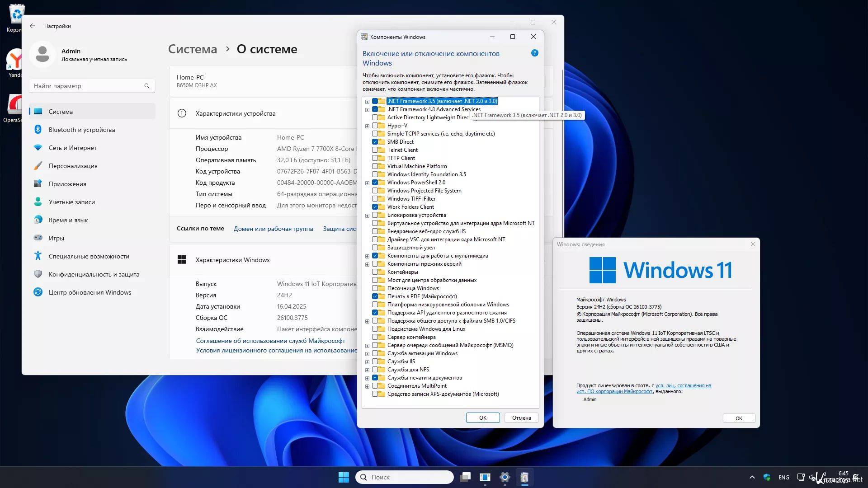Select Приложения in settings sidebar
The image size is (868, 488).
[x=67, y=184]
